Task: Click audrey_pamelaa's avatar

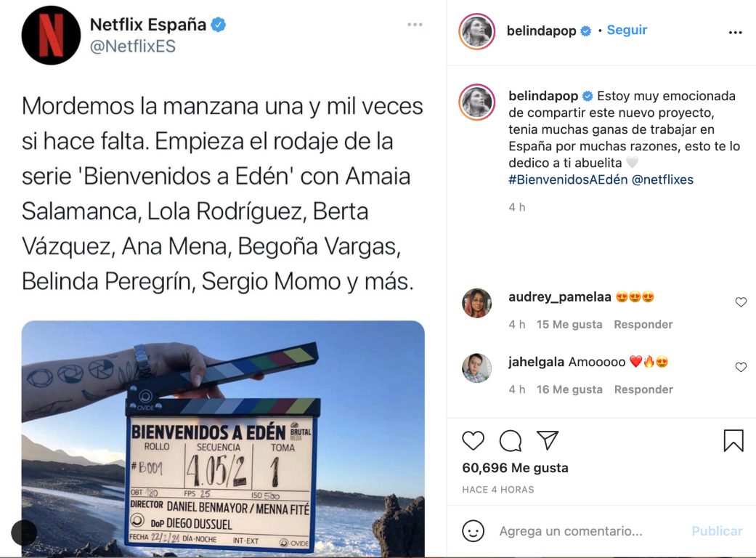Action: [477, 304]
